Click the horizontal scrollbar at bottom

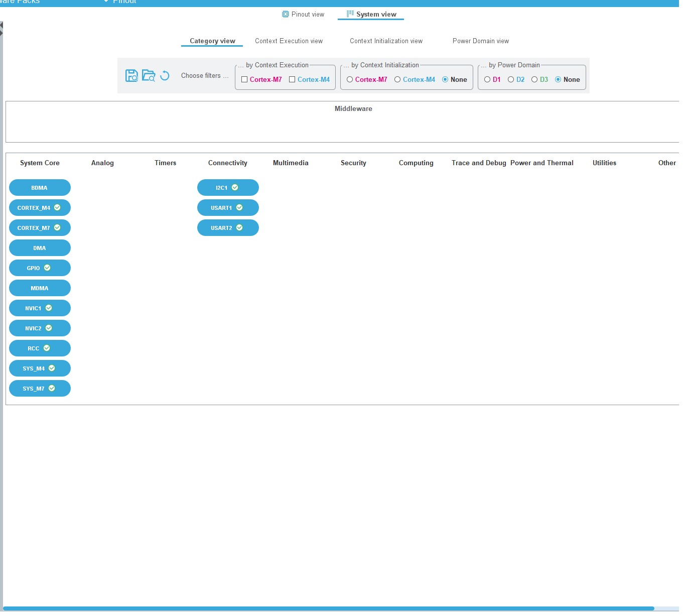(329, 608)
